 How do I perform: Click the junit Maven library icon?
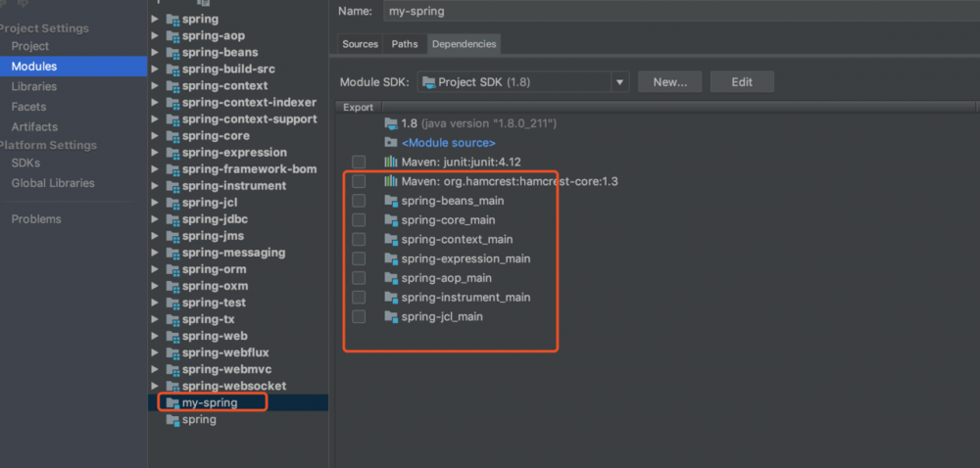pos(391,163)
